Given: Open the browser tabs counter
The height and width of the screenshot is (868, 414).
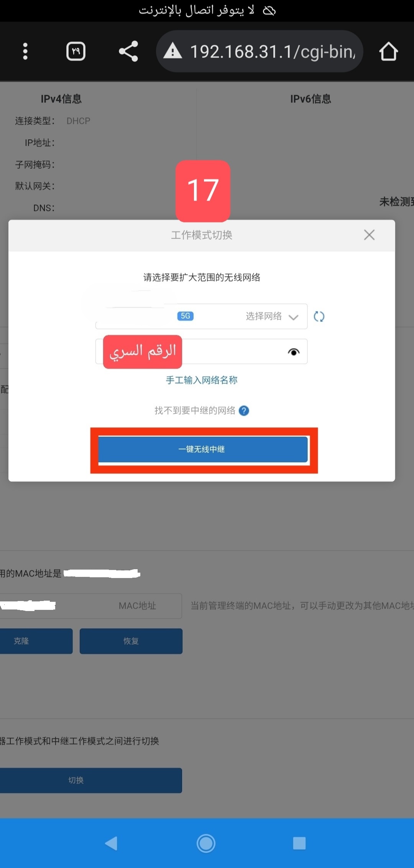Looking at the screenshot, I should [76, 51].
